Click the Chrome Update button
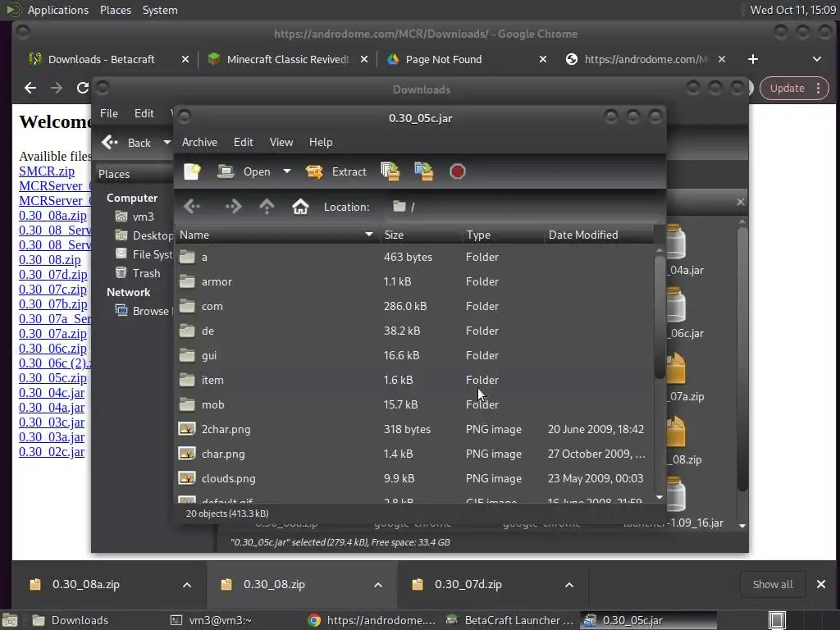This screenshot has width=840, height=630. pyautogui.click(x=795, y=89)
